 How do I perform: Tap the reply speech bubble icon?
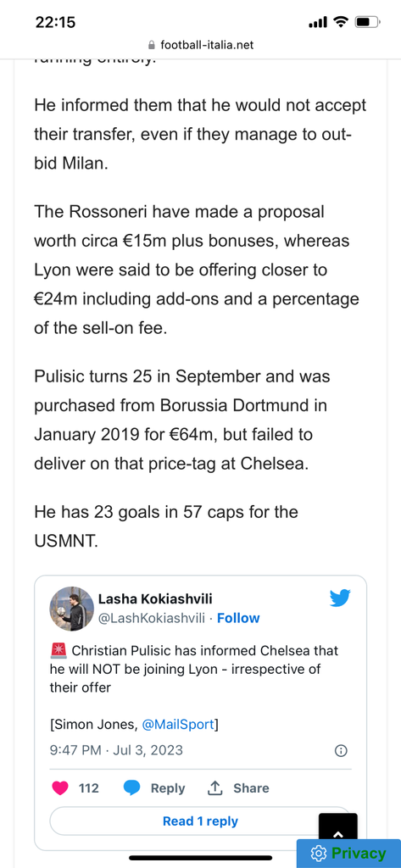pos(131,787)
